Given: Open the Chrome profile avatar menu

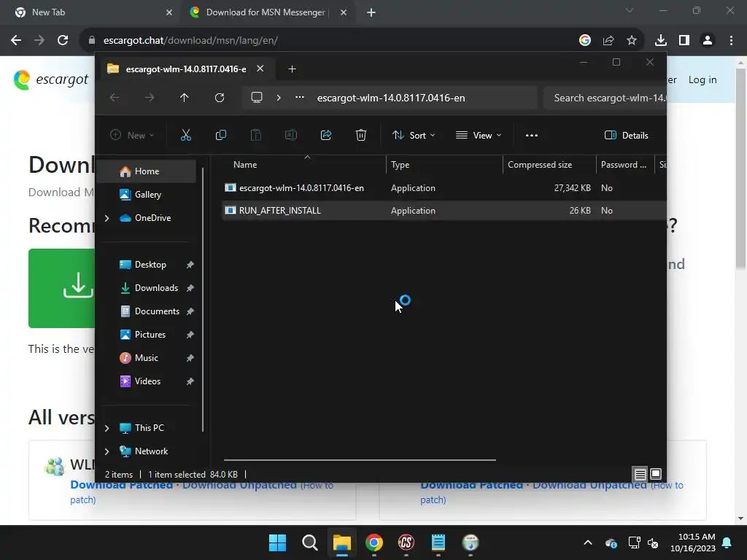Looking at the screenshot, I should point(708,41).
